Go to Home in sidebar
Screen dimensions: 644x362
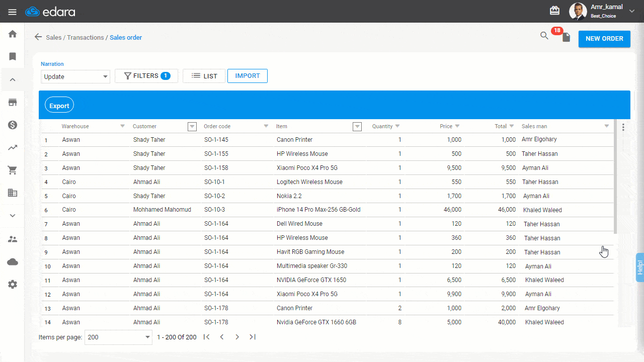(x=13, y=34)
